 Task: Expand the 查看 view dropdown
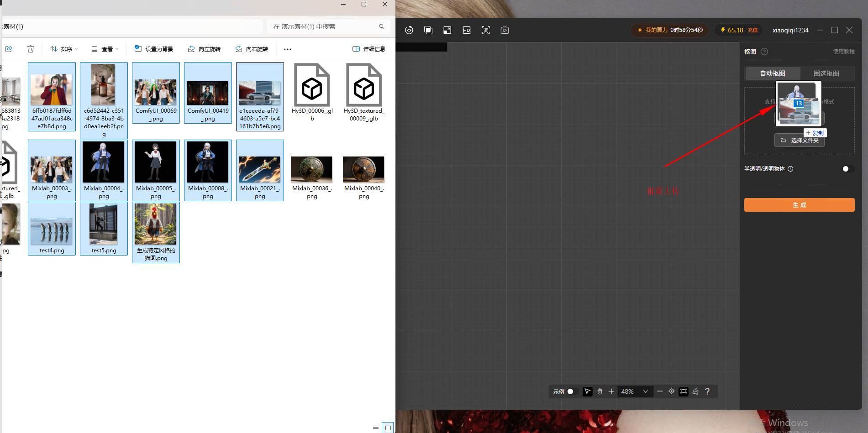pyautogui.click(x=105, y=49)
